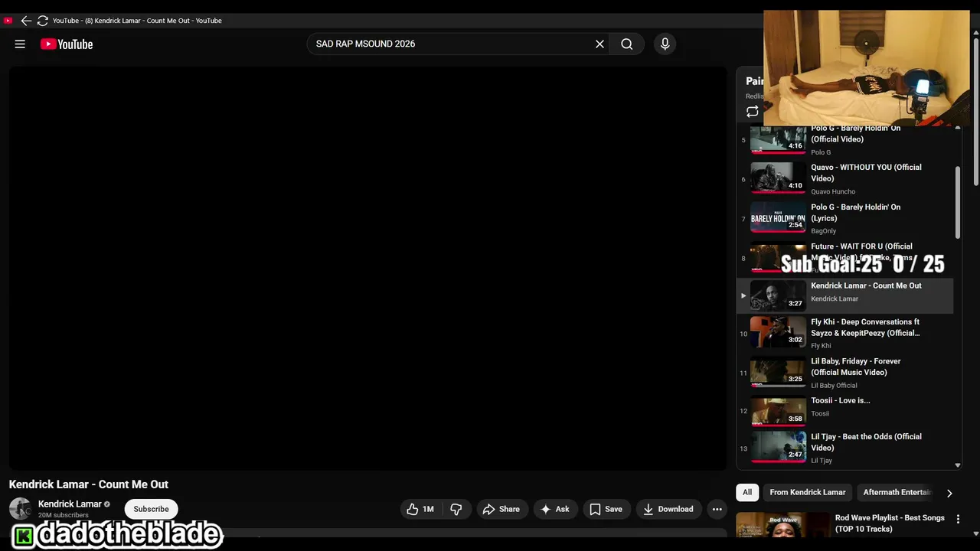Select the Aftermath Entertainment chip
Image resolution: width=980 pixels, height=551 pixels.
pos(897,492)
